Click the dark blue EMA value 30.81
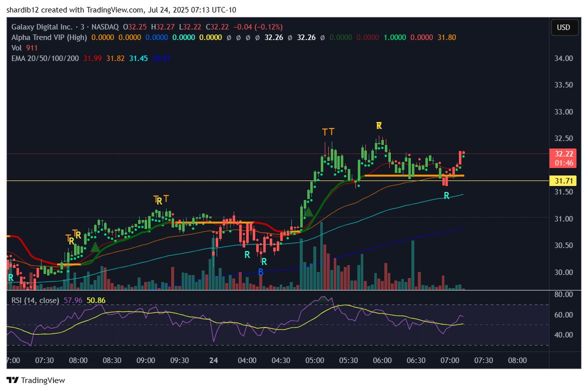The height and width of the screenshot is (391, 588). [161, 58]
